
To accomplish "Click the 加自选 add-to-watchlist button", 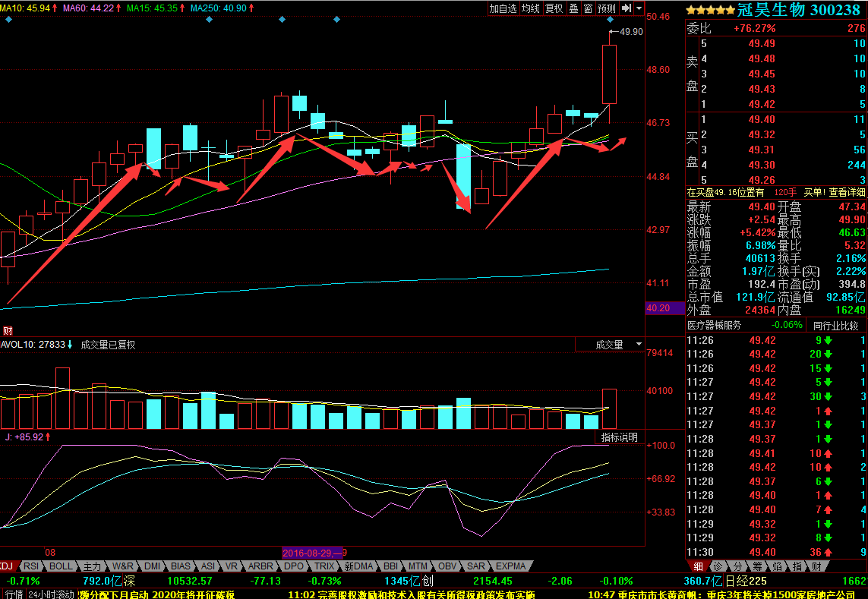I will [x=503, y=8].
